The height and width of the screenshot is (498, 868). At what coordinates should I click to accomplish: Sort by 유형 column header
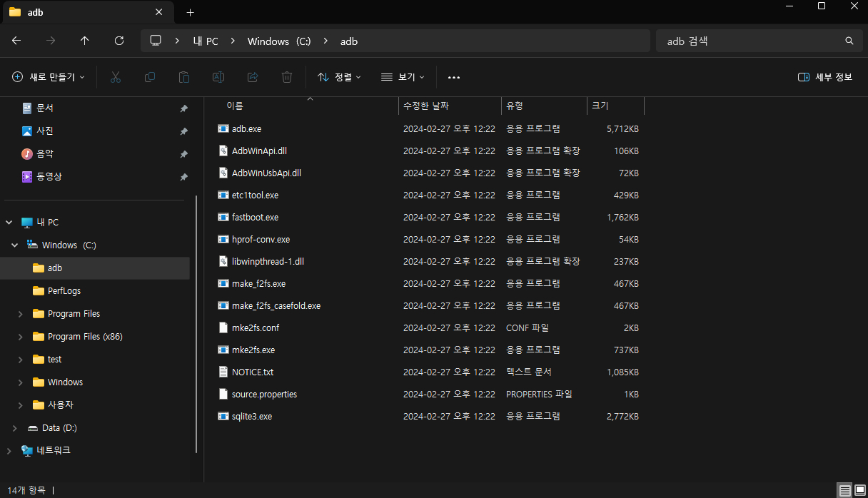click(x=515, y=106)
